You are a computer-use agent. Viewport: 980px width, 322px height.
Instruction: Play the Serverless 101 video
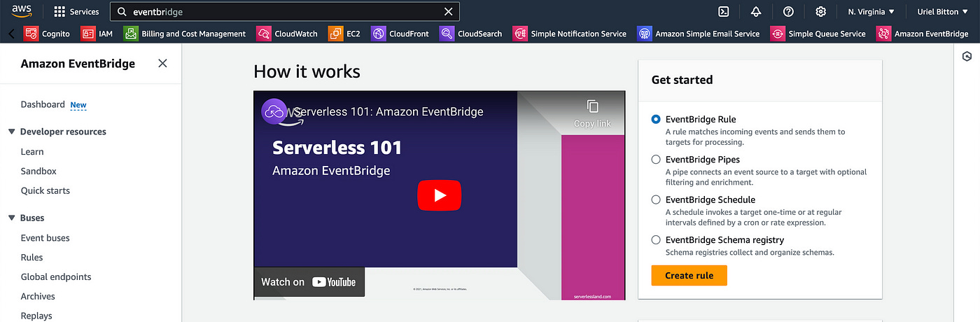[x=439, y=195]
